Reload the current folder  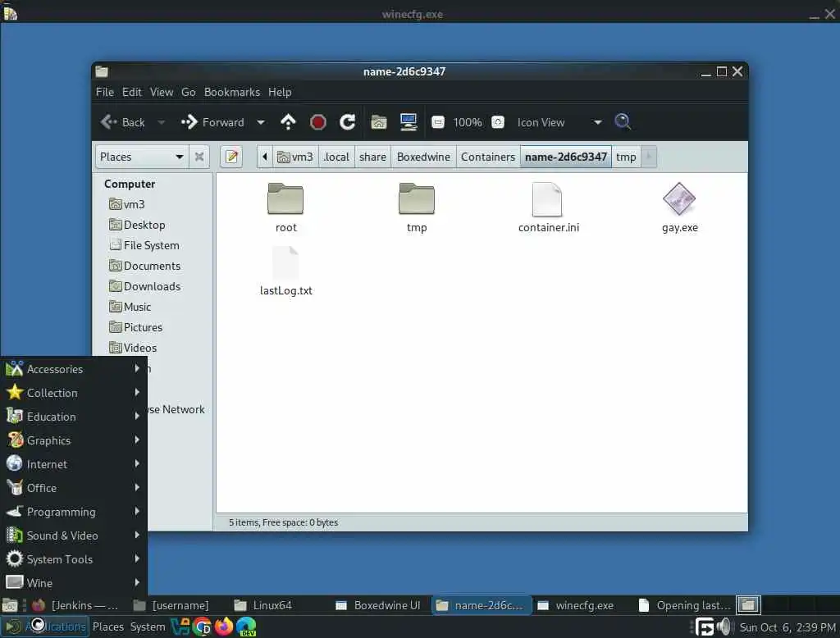[347, 122]
